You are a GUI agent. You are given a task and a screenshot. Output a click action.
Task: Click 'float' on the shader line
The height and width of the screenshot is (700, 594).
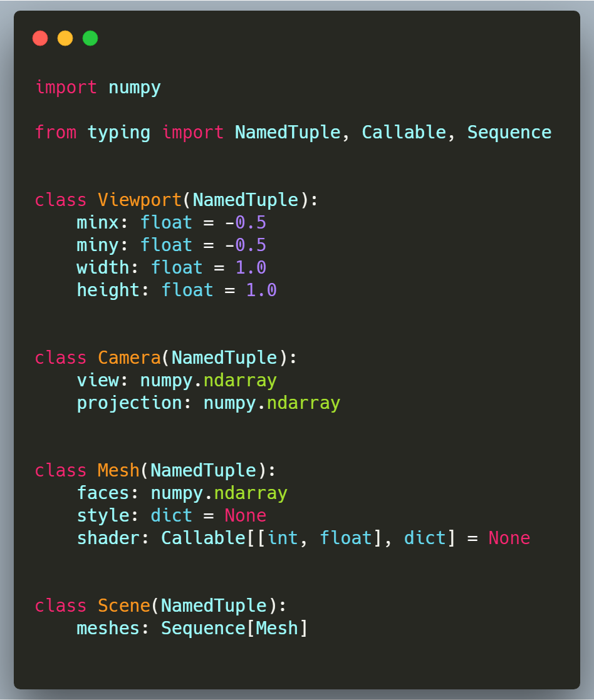coord(346,538)
